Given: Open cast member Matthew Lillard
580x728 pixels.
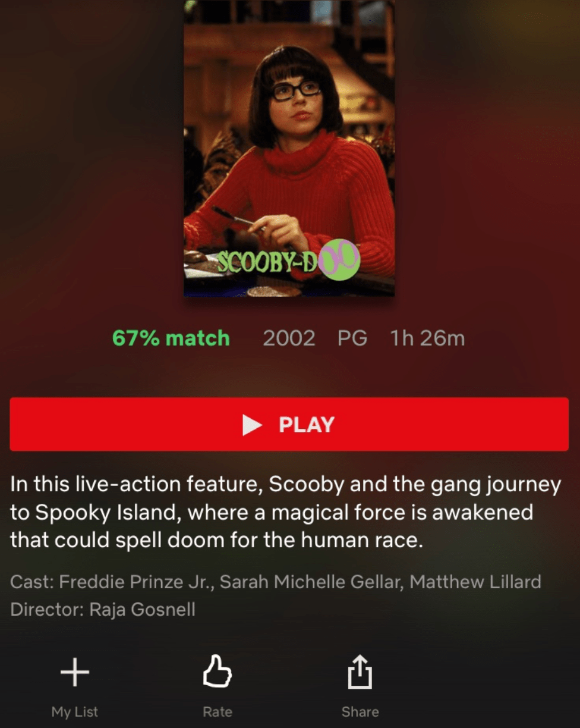Looking at the screenshot, I should (475, 581).
